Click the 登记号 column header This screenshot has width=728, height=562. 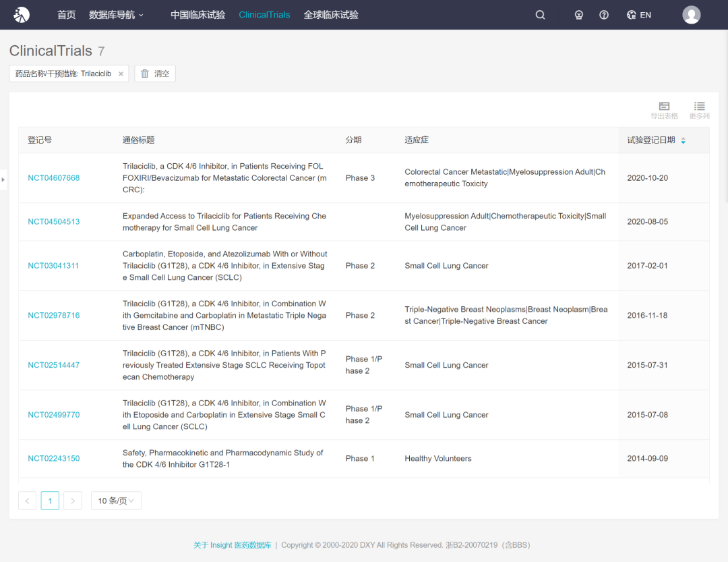pos(40,140)
